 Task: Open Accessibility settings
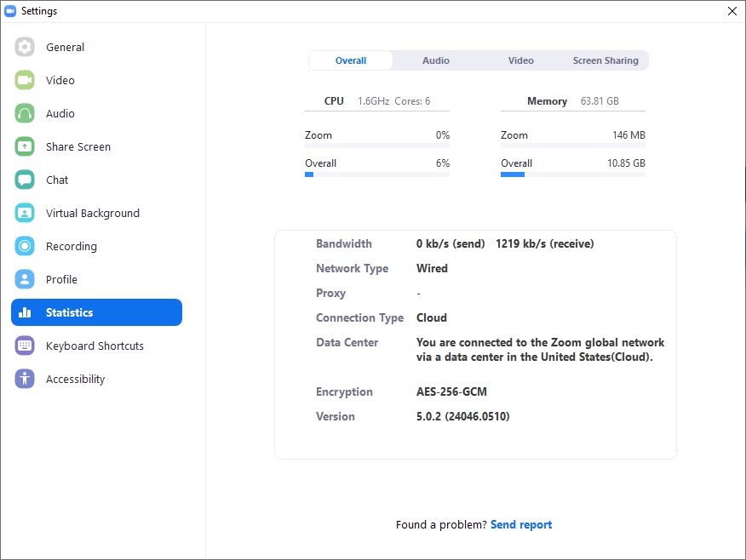point(96,379)
